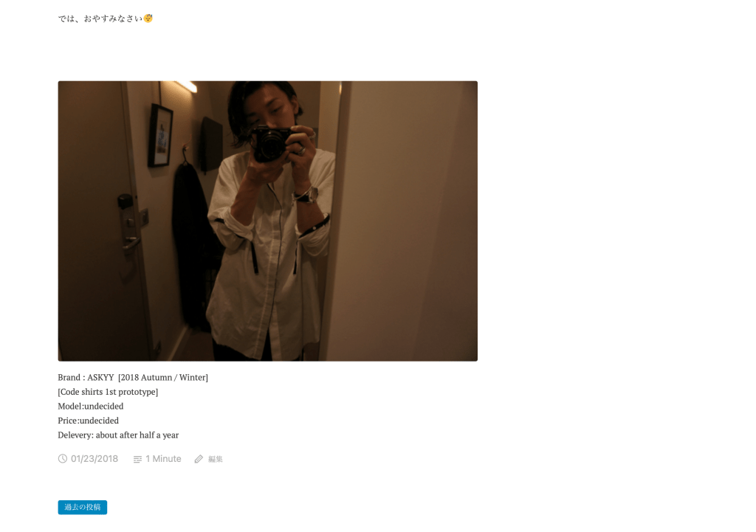This screenshot has height=532, width=756.
Task: Click the framed picture on the wall in the photo
Action: point(160,136)
